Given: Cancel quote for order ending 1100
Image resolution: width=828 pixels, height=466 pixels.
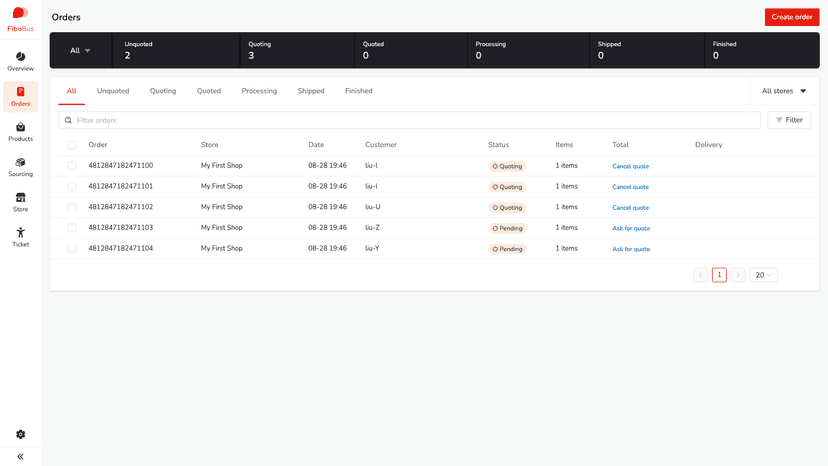Looking at the screenshot, I should [x=631, y=166].
